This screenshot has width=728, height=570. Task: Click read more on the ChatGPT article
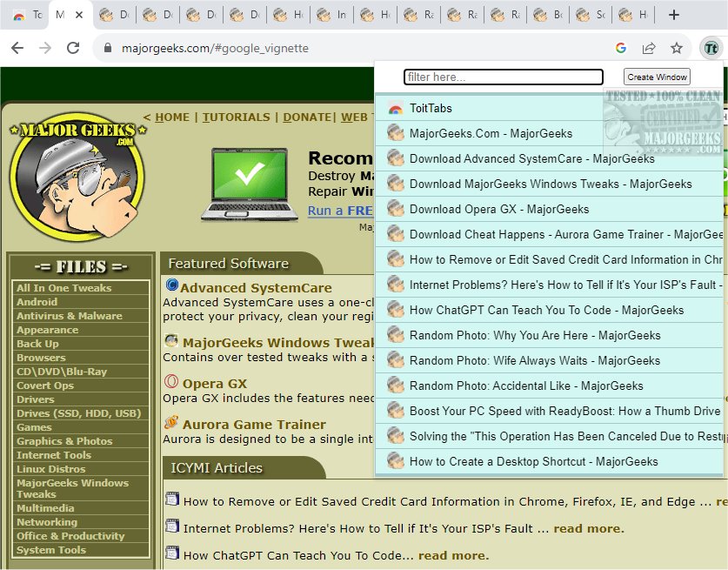(x=453, y=556)
